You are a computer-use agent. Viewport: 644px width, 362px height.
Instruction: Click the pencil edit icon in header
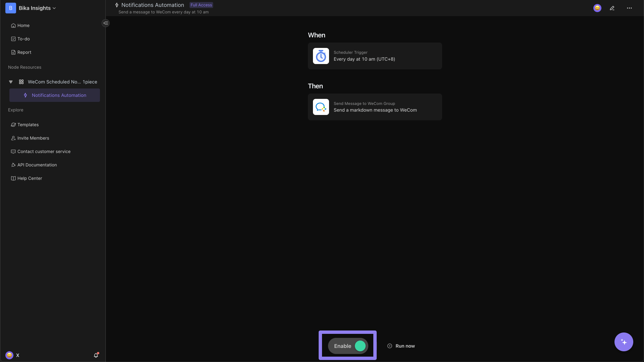pyautogui.click(x=612, y=8)
